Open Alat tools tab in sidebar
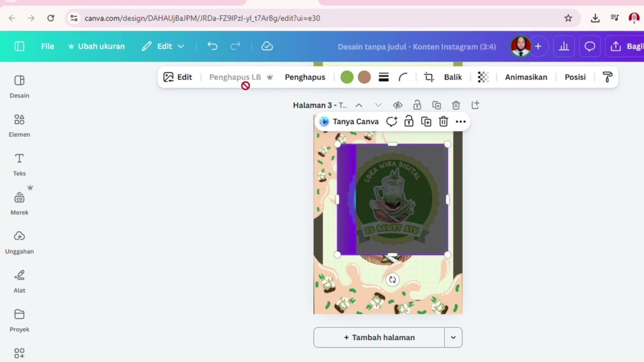This screenshot has width=644, height=362. [x=20, y=282]
